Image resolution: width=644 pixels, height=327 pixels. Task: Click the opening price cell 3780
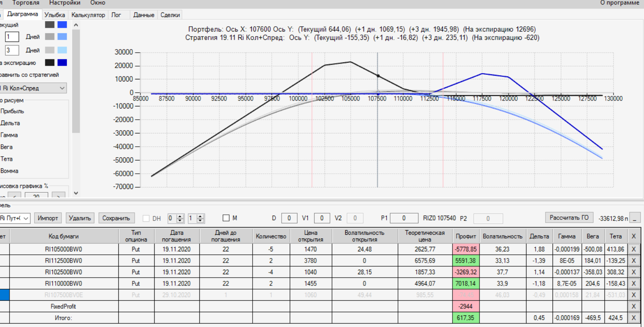(310, 261)
